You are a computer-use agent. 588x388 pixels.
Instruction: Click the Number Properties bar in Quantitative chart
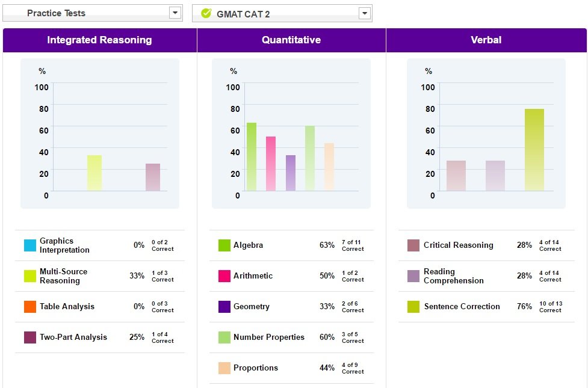310,158
